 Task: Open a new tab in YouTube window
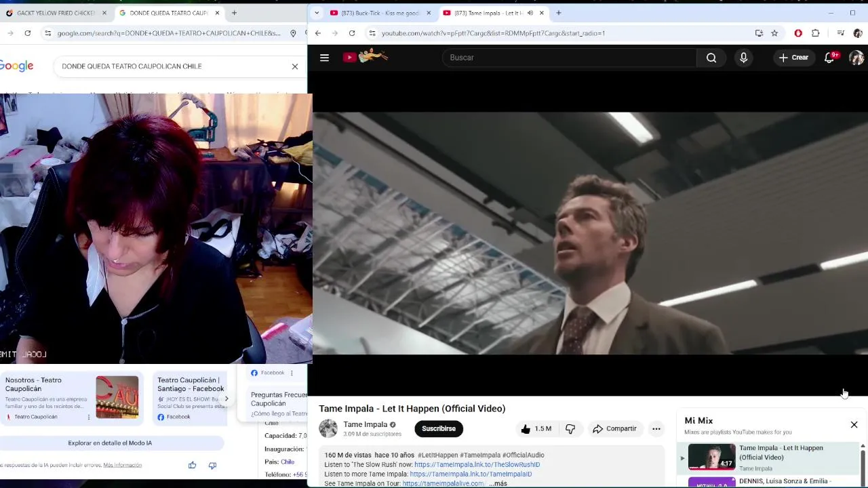(558, 13)
